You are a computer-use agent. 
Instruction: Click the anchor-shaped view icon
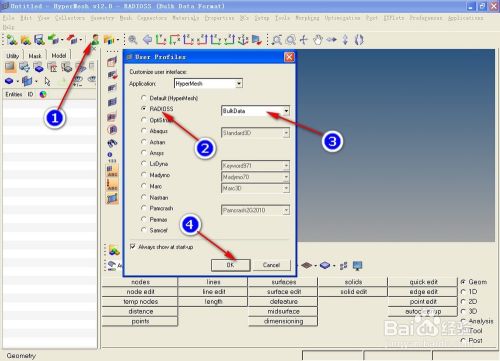tap(243, 40)
